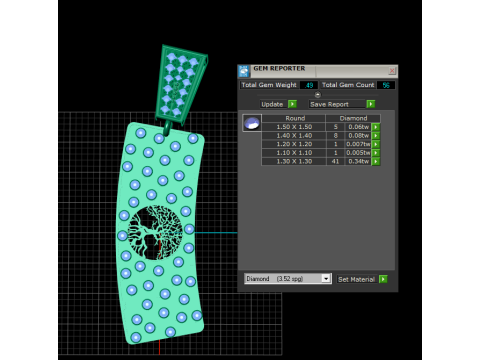Image resolution: width=480 pixels, height=360 pixels.
Task: Click the Round column header
Action: pyautogui.click(x=294, y=118)
